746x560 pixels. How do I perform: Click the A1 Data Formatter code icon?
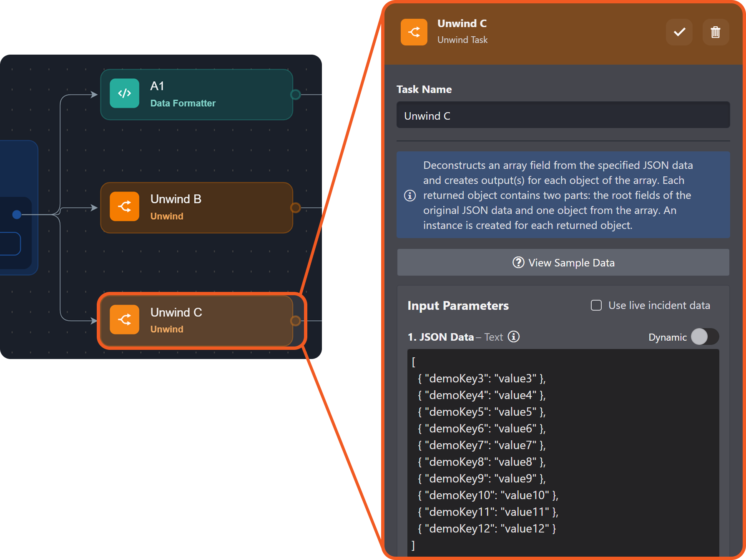(x=124, y=93)
